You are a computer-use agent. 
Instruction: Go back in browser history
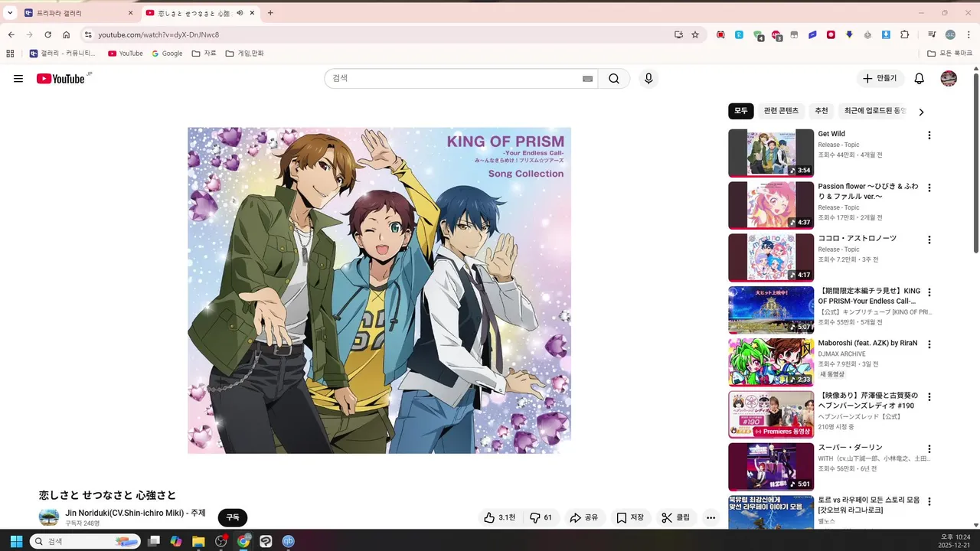[11, 34]
